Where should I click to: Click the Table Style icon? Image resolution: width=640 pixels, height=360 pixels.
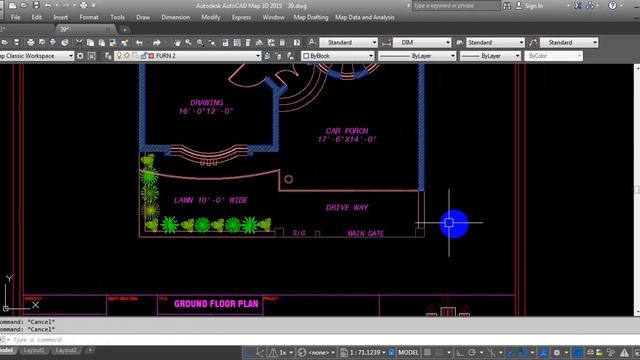pyautogui.click(x=460, y=42)
